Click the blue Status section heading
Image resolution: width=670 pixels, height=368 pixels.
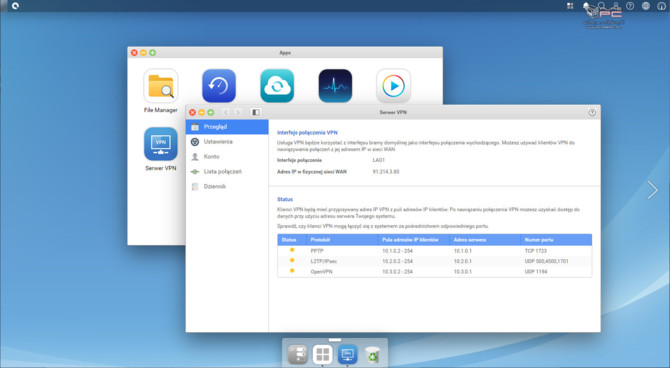(x=285, y=200)
